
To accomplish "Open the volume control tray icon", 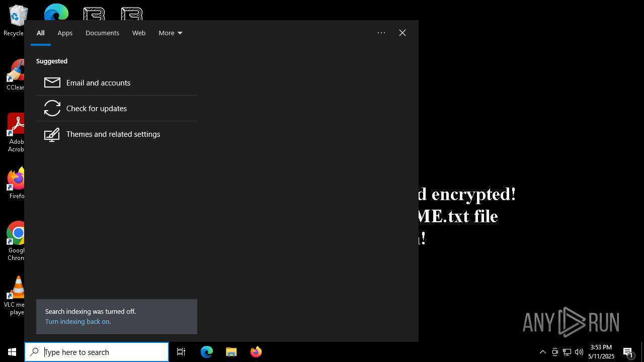I will [579, 352].
